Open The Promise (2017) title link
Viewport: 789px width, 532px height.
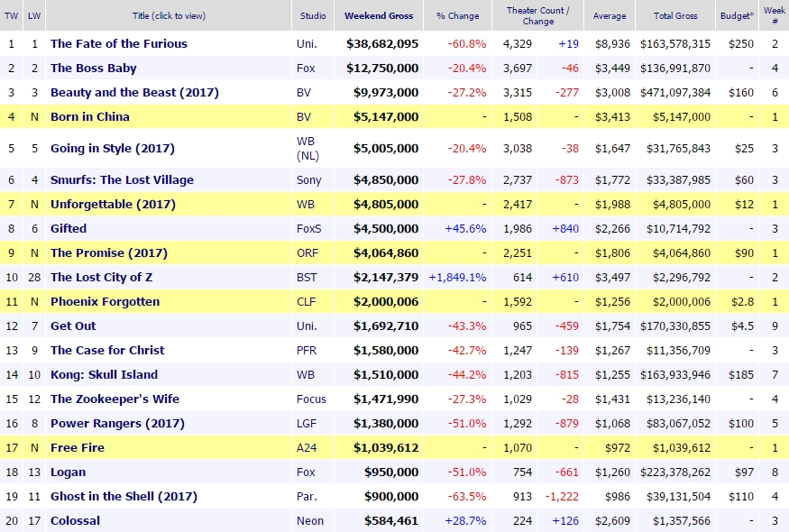[x=109, y=252]
